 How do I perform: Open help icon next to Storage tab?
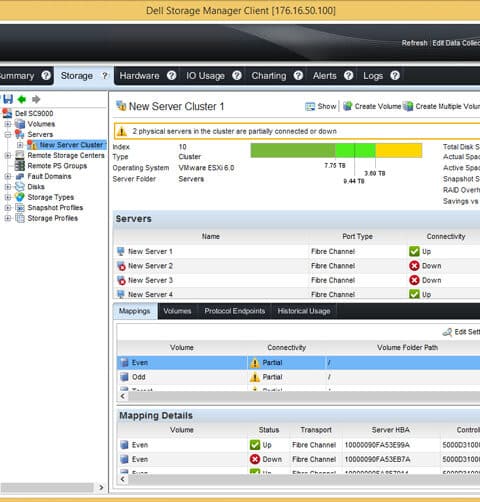[105, 76]
